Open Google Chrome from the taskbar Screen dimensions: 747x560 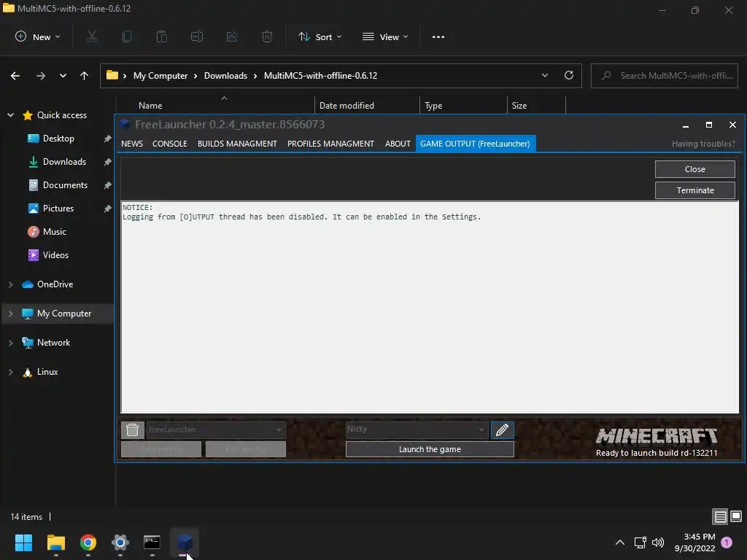pyautogui.click(x=88, y=542)
